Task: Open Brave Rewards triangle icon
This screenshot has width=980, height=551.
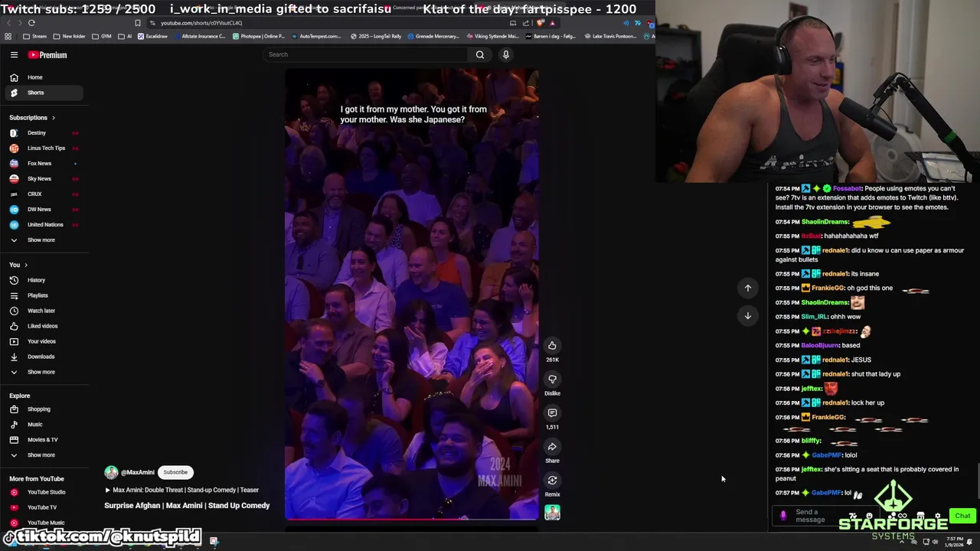Action: pyautogui.click(x=552, y=23)
